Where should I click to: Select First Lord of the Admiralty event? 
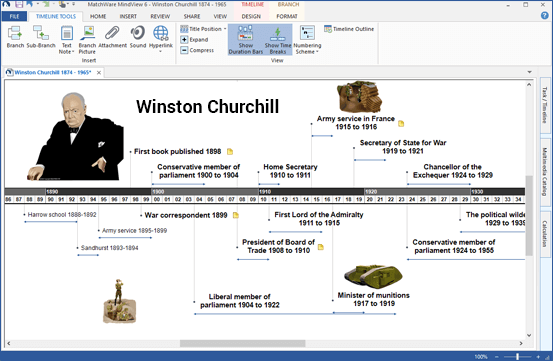click(319, 219)
